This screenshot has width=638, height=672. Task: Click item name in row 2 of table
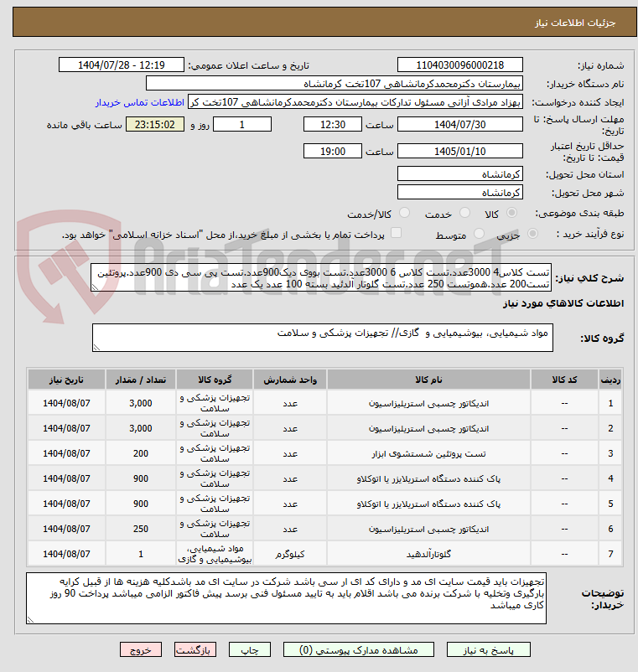428,428
